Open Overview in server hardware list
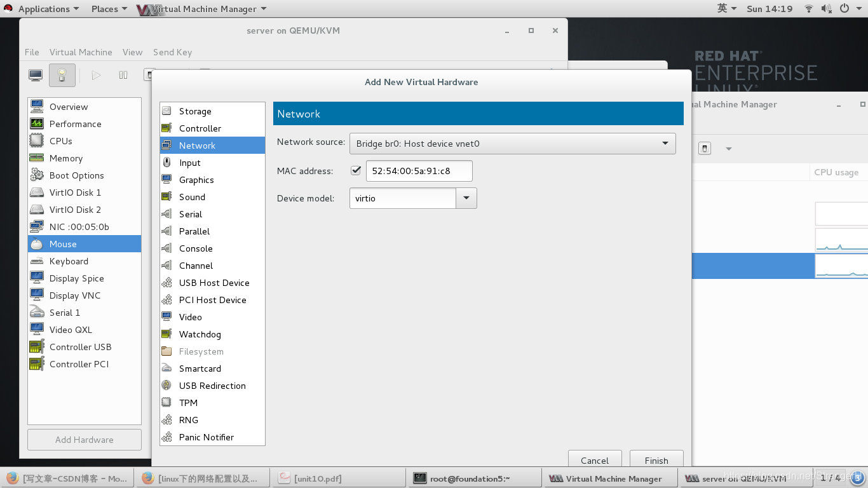This screenshot has height=488, width=868. (x=85, y=107)
